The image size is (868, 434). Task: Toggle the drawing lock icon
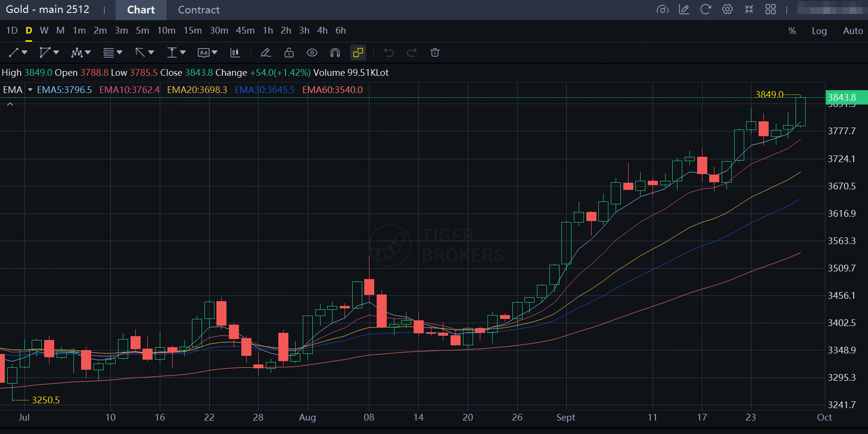tap(289, 53)
